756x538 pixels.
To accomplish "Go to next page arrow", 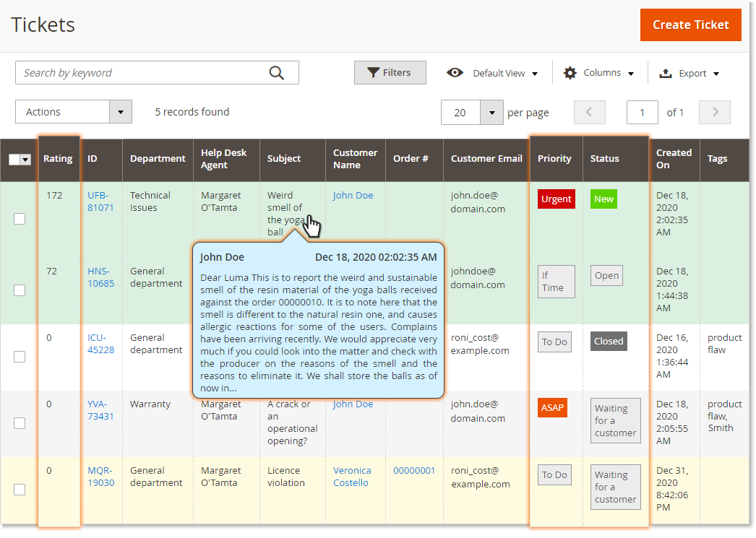I will (715, 112).
